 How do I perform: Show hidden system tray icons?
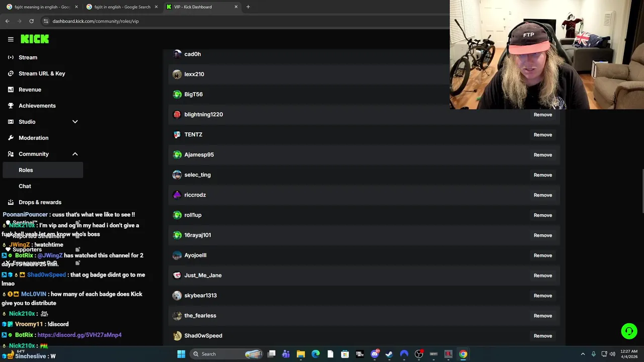pos(583,354)
